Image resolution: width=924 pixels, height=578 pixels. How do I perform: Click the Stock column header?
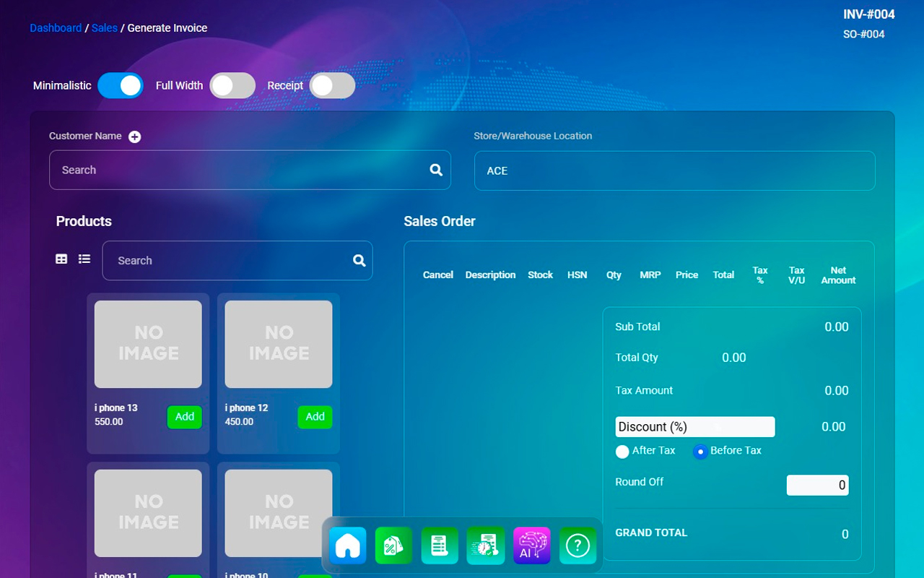(540, 275)
